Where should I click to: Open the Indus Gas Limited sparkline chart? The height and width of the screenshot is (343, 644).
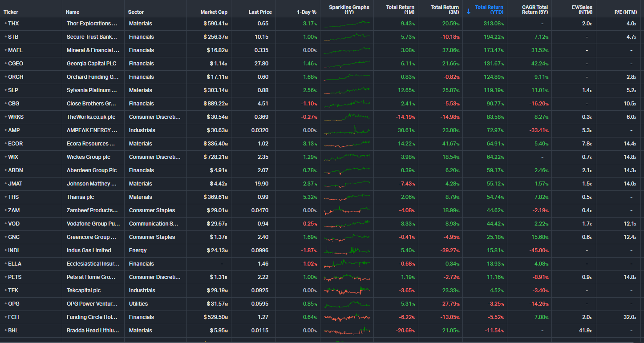click(347, 250)
